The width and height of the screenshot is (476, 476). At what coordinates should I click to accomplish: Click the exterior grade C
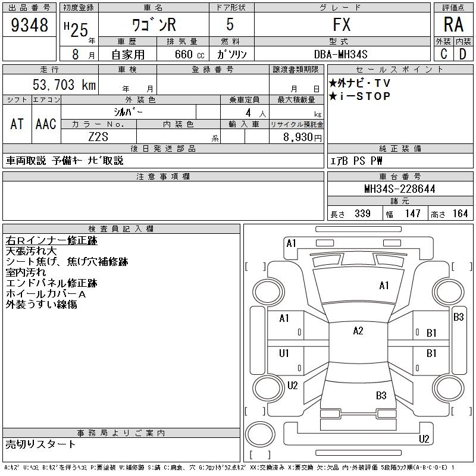[444, 54]
